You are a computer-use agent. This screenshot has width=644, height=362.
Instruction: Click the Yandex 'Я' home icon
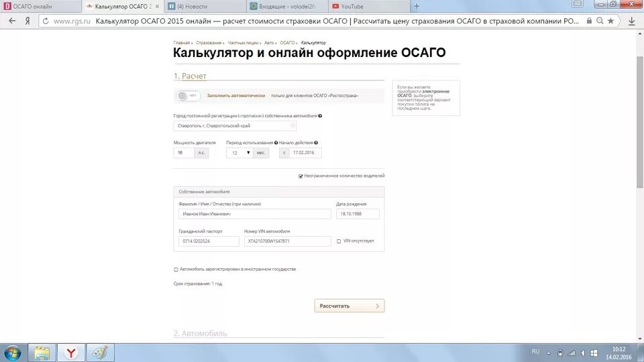tap(28, 21)
